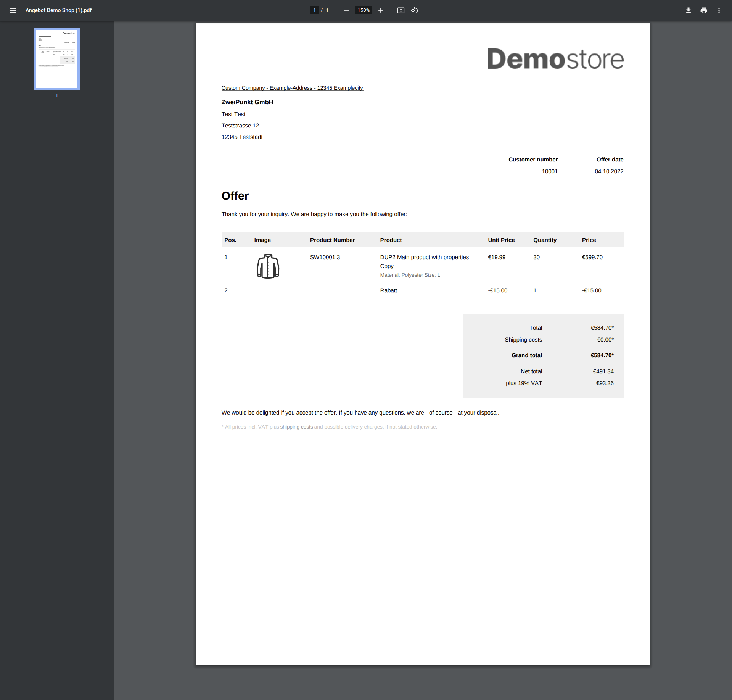The image size is (732, 700).
Task: Click the 'Rabatt' line item
Action: [388, 290]
